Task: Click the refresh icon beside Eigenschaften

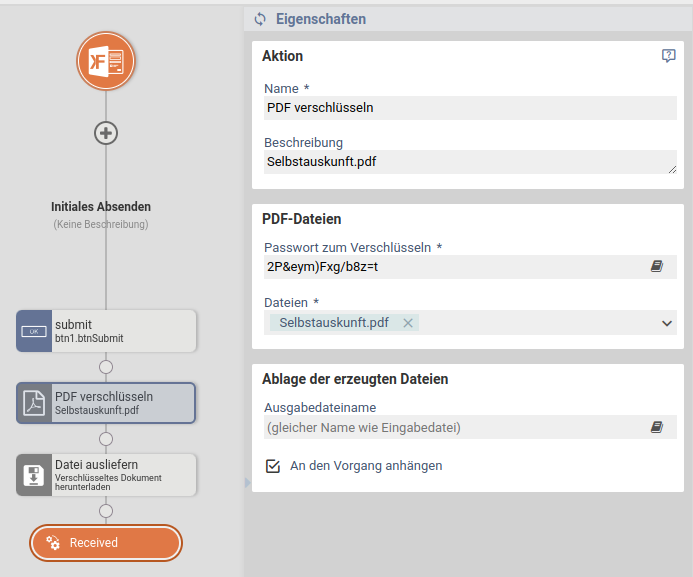Action: (261, 19)
